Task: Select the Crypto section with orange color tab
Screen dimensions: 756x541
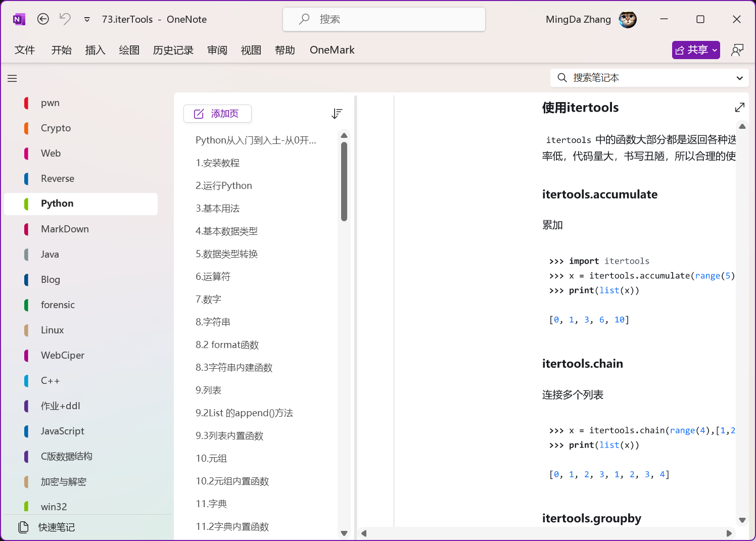Action: tap(56, 128)
